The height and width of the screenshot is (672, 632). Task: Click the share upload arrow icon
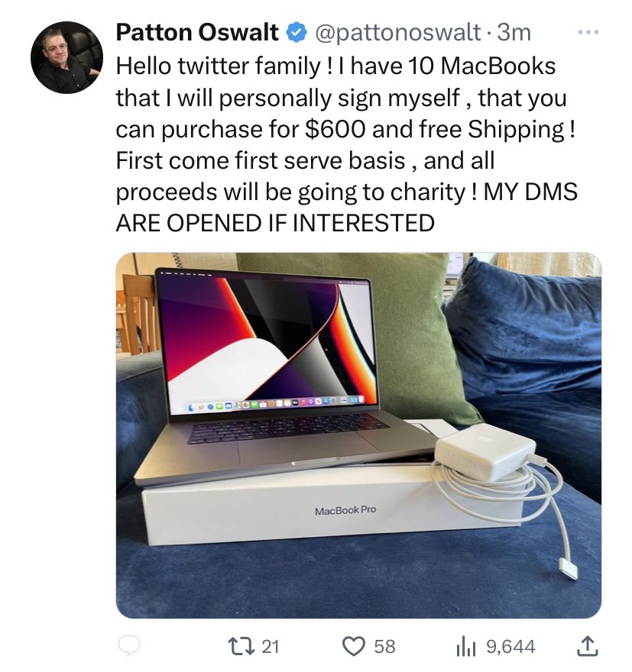587,646
